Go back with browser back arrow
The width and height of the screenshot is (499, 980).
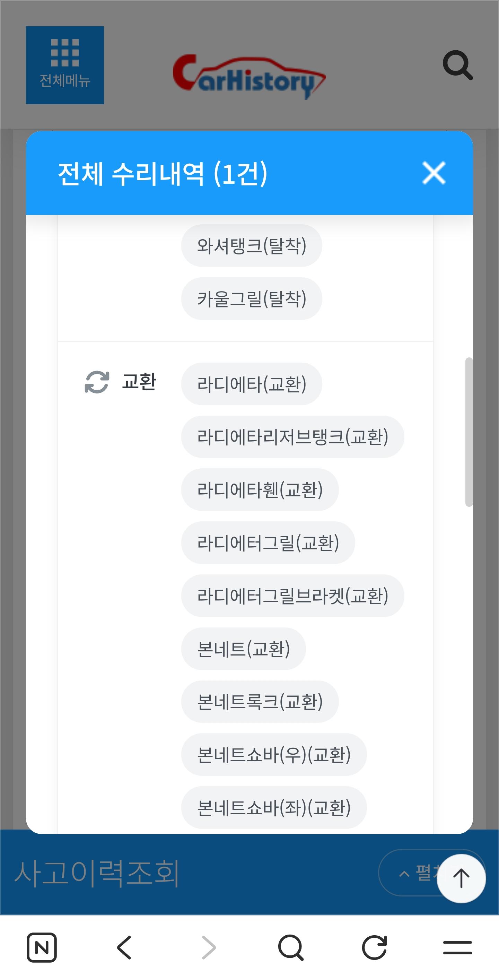coord(124,947)
